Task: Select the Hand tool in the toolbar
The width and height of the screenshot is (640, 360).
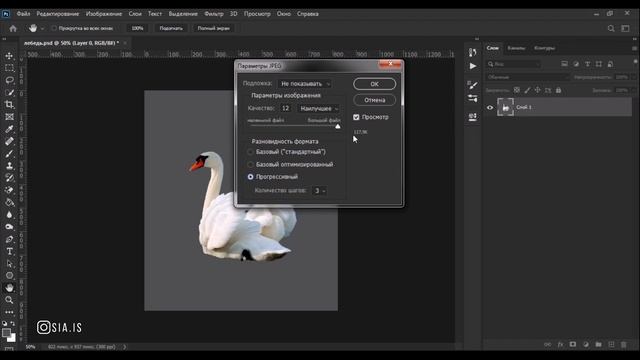Action: click(x=9, y=288)
